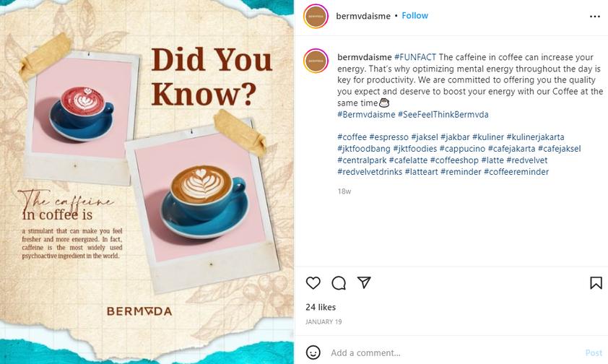Open the #SeeFeelThinkBermvda hashtag

point(443,115)
